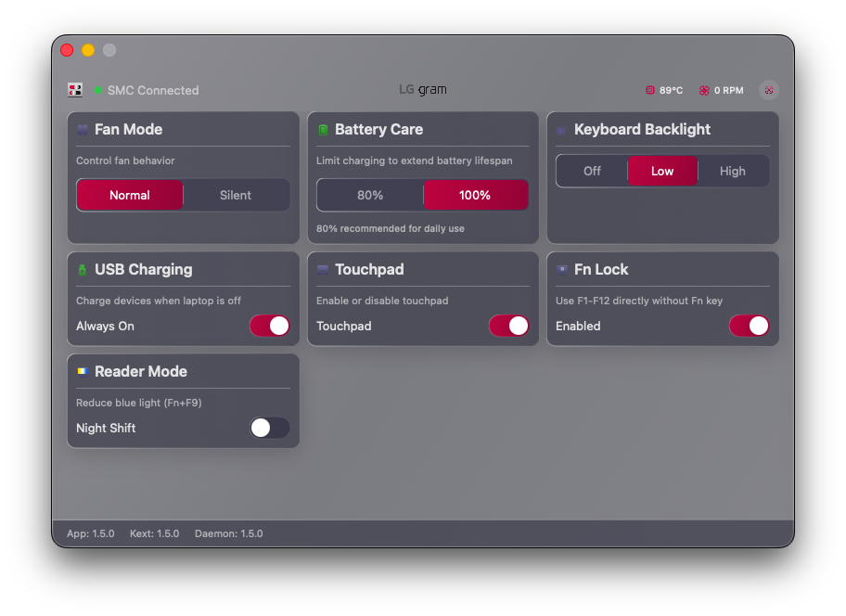Click the USB Charging plug icon

pyautogui.click(x=82, y=270)
